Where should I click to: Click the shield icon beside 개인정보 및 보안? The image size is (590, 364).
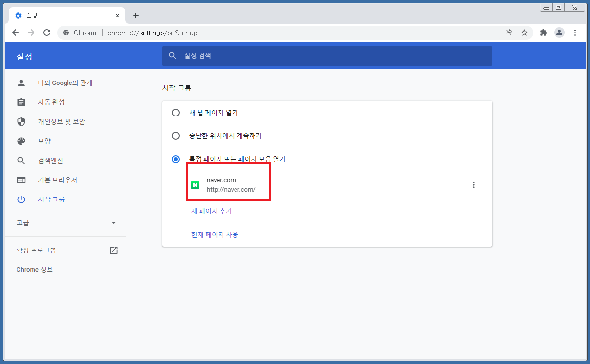click(21, 122)
